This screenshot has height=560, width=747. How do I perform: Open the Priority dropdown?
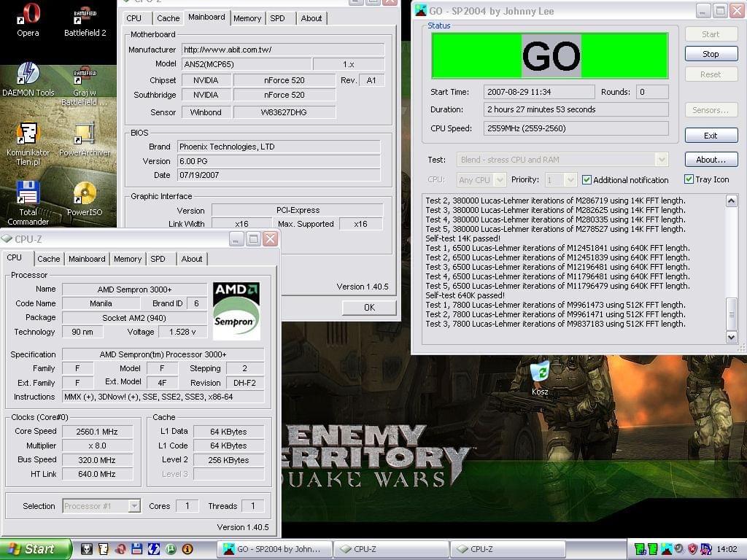[x=570, y=180]
